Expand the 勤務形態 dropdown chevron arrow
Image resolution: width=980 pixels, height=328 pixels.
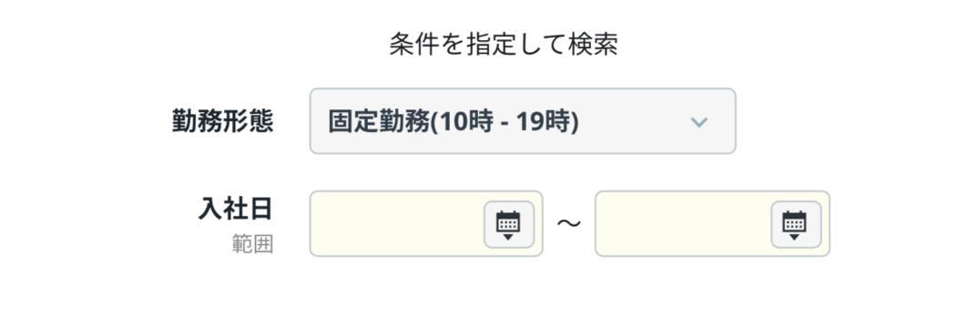[x=699, y=122]
